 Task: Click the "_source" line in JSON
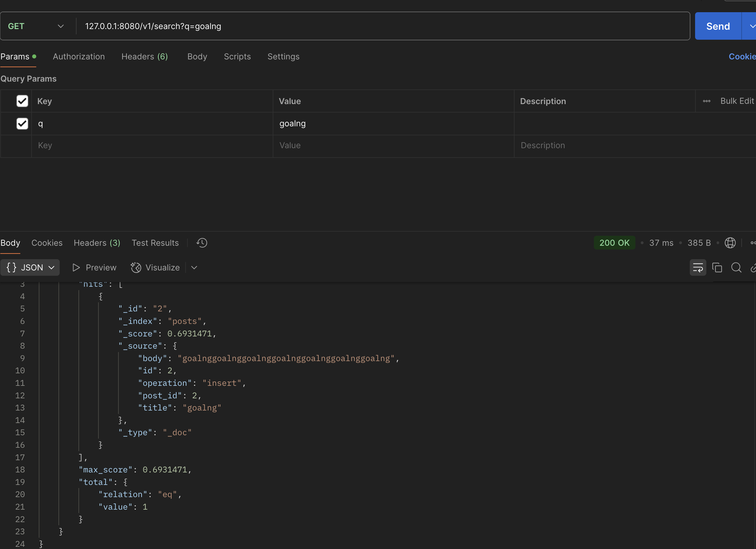(148, 346)
